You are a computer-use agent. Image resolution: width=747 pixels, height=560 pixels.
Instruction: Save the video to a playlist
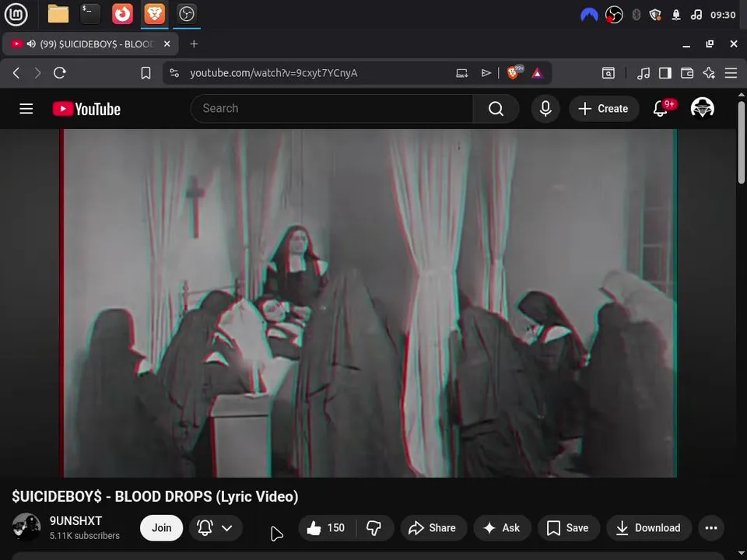coord(568,527)
